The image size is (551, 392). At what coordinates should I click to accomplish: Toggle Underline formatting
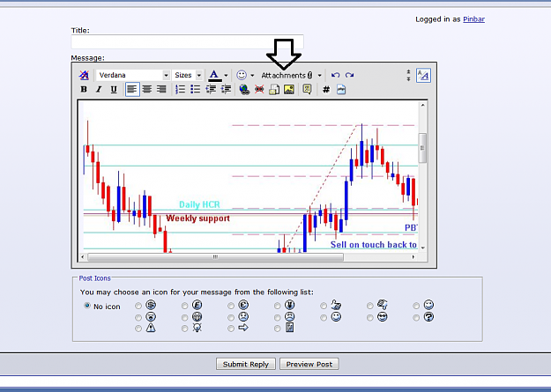[114, 90]
